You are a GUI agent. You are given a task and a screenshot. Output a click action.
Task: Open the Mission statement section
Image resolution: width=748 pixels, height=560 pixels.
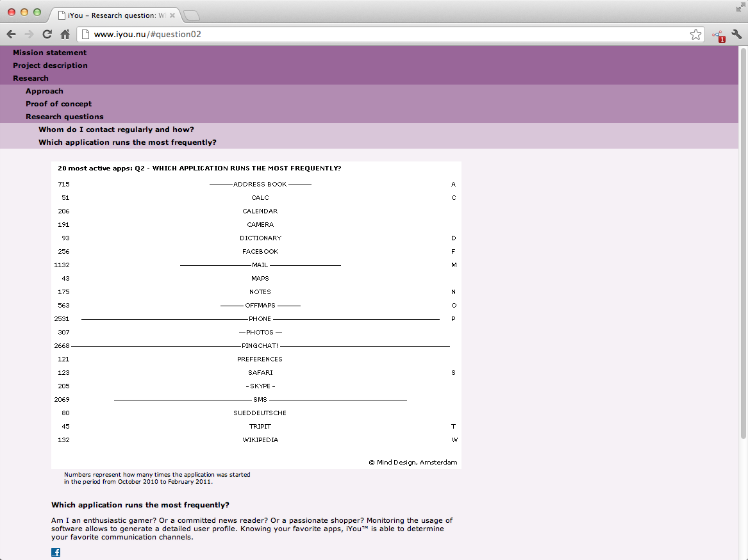pos(49,53)
